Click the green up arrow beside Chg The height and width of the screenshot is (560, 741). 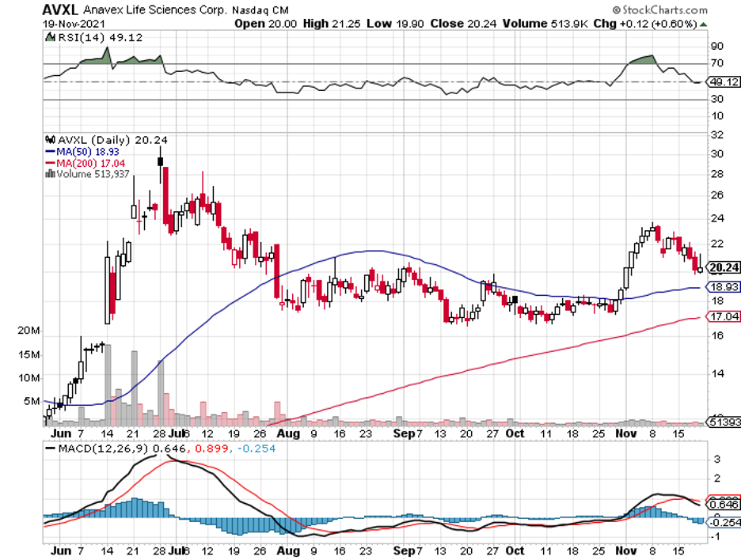(703, 24)
